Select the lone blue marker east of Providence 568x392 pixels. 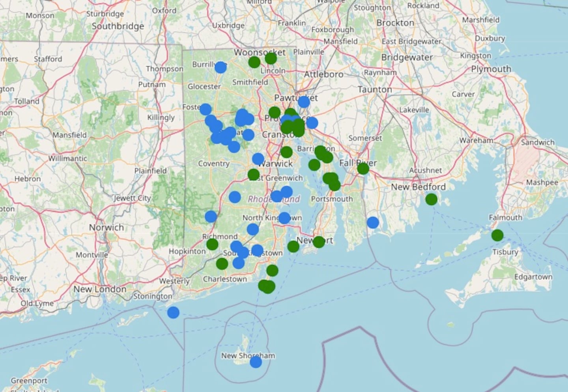312,123
